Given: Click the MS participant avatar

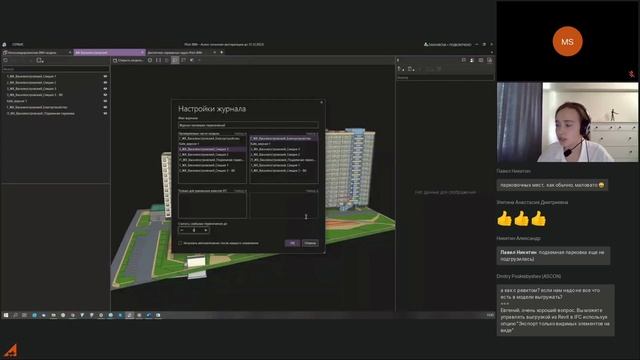Looking at the screenshot, I should (567, 42).
